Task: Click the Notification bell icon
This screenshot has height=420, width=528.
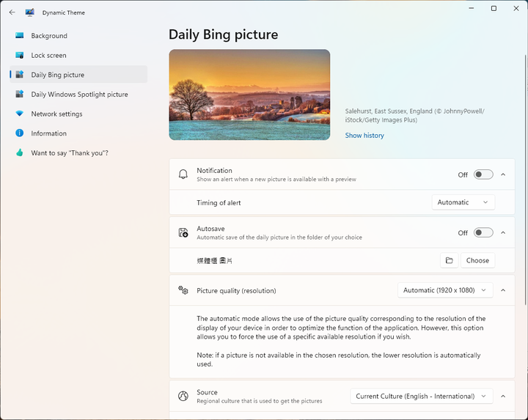Action: coord(183,174)
